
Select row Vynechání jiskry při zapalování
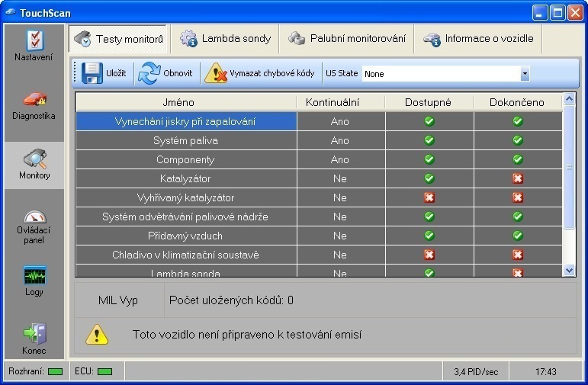pyautogui.click(x=186, y=121)
